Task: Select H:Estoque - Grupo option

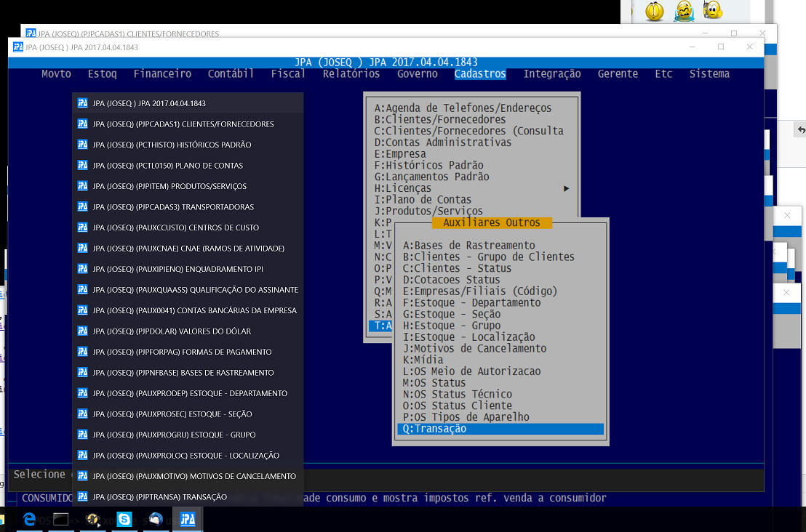Action: click(452, 326)
